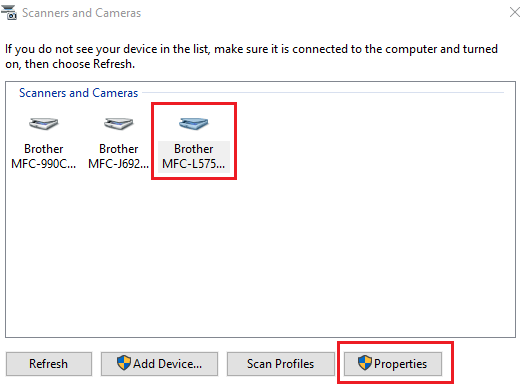Click empty area of the device list
This screenshot has width=522, height=386.
pyautogui.click(x=300, y=250)
